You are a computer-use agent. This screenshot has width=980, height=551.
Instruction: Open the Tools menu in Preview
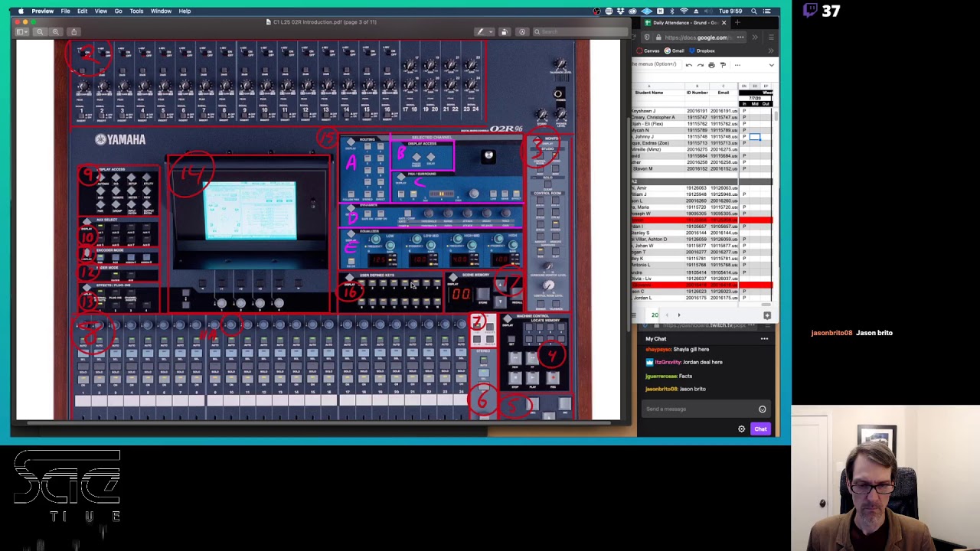pos(136,11)
